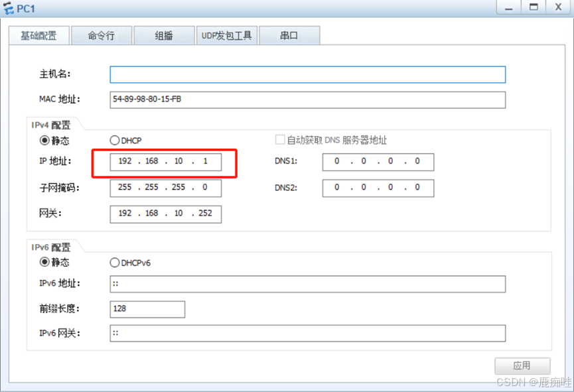
Task: Open the 串口 tab
Action: (x=289, y=36)
